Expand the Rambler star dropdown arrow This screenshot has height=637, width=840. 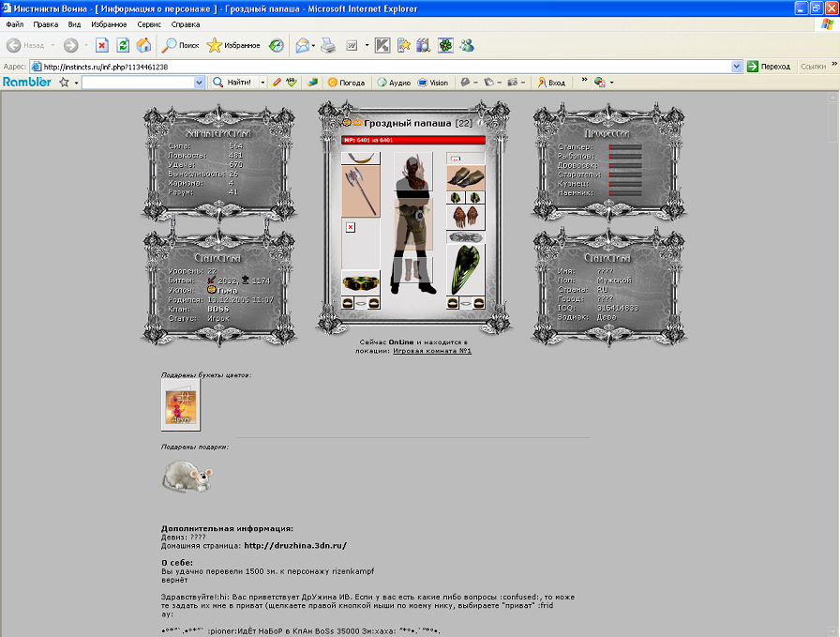pos(76,83)
